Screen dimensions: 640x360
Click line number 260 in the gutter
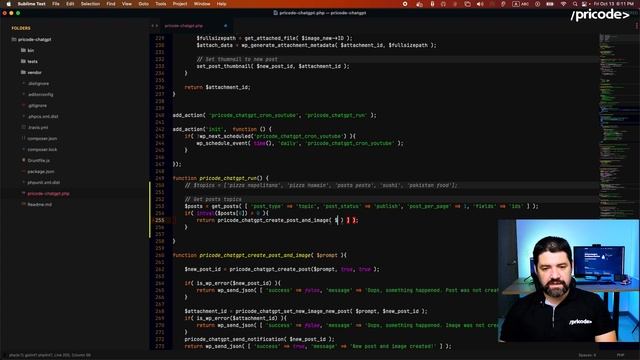[x=160, y=255]
